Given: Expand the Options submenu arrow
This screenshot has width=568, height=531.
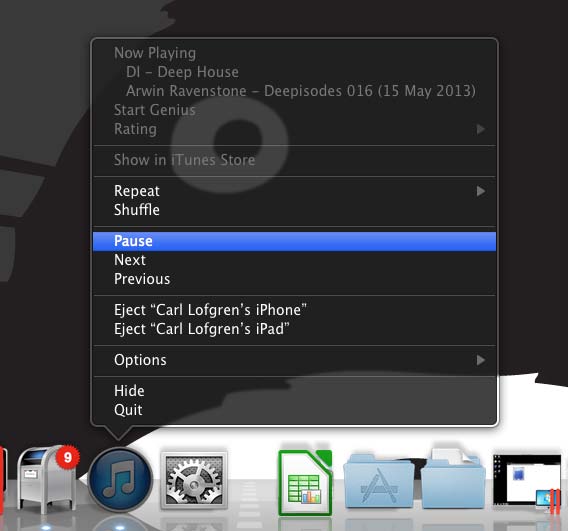Looking at the screenshot, I should click(481, 360).
